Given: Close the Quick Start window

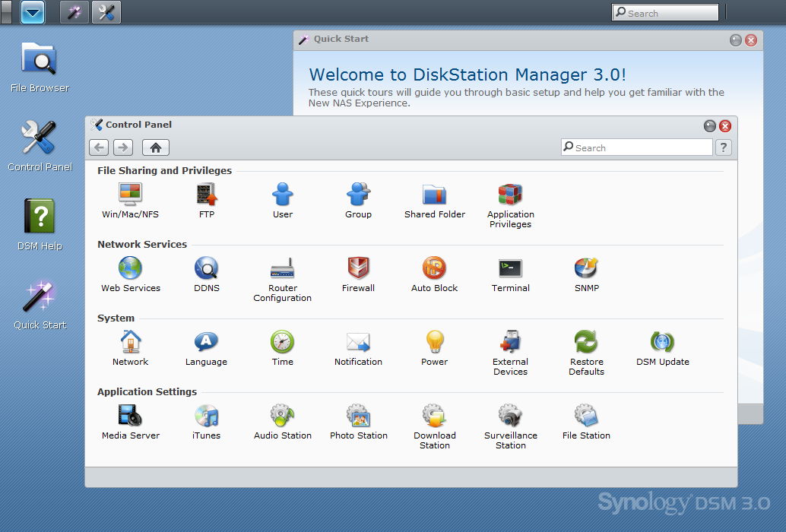Looking at the screenshot, I should click(x=751, y=40).
